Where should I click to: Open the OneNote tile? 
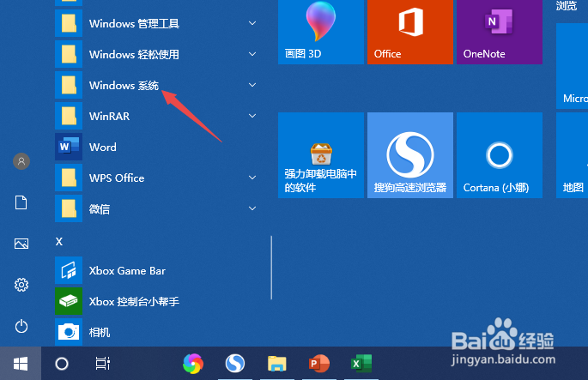(500, 32)
